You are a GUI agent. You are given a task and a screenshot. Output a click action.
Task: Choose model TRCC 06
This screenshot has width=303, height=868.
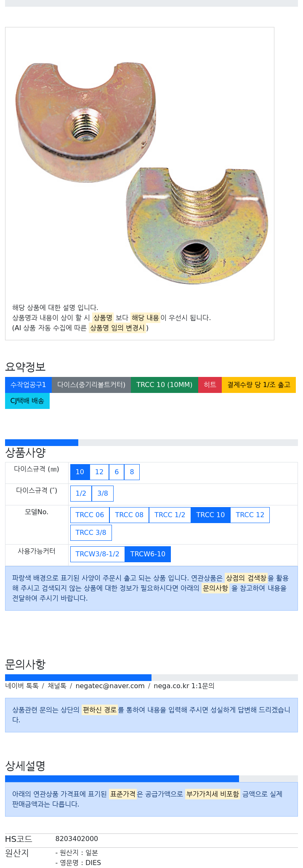[90, 515]
